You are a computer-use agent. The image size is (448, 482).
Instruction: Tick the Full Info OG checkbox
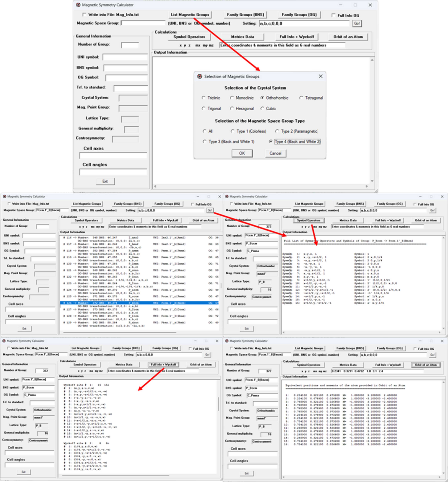point(333,15)
